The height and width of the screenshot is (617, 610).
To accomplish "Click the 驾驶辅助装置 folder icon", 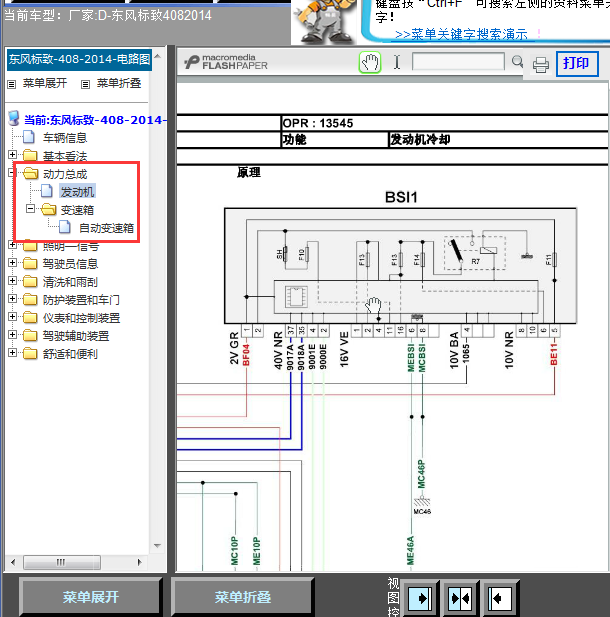I will click(30, 336).
